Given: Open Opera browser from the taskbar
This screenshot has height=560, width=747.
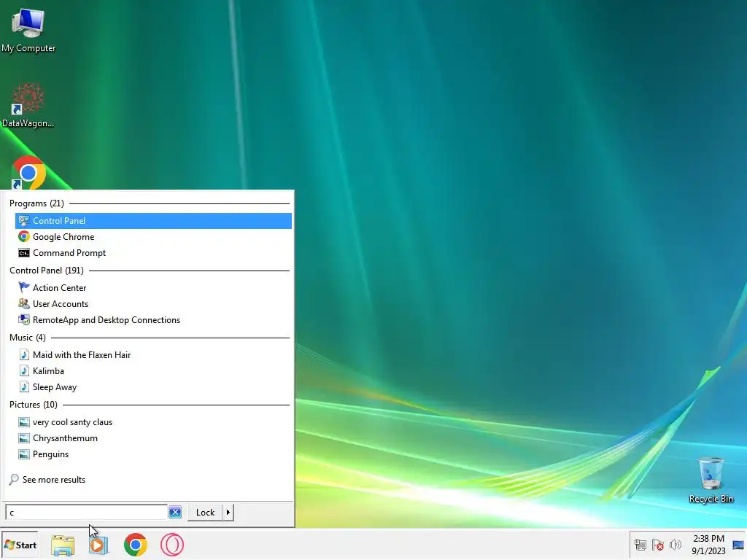Looking at the screenshot, I should 172,545.
